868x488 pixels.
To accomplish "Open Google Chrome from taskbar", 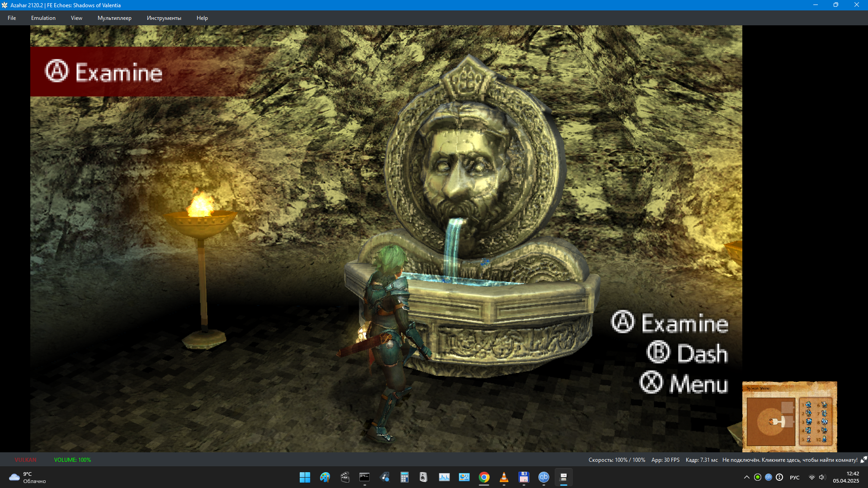I will 484,477.
